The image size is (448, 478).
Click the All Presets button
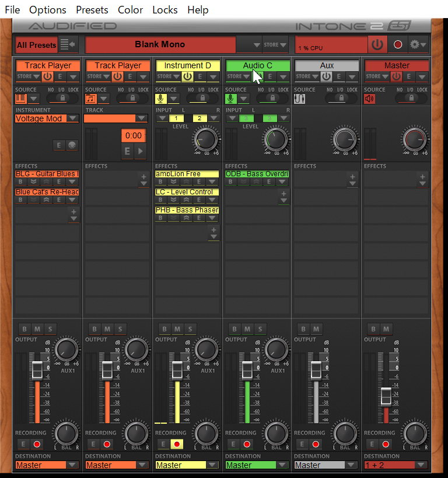point(36,45)
